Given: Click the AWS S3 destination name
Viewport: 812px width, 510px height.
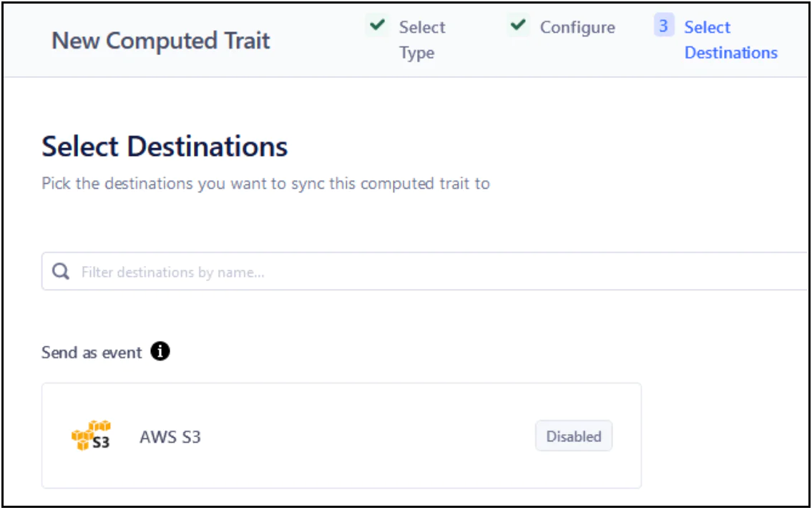Looking at the screenshot, I should click(170, 436).
